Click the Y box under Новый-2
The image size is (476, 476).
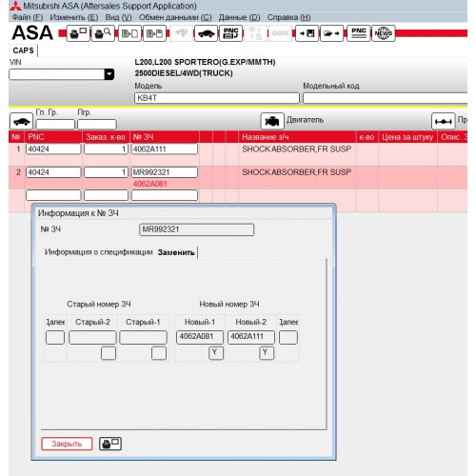tap(267, 353)
